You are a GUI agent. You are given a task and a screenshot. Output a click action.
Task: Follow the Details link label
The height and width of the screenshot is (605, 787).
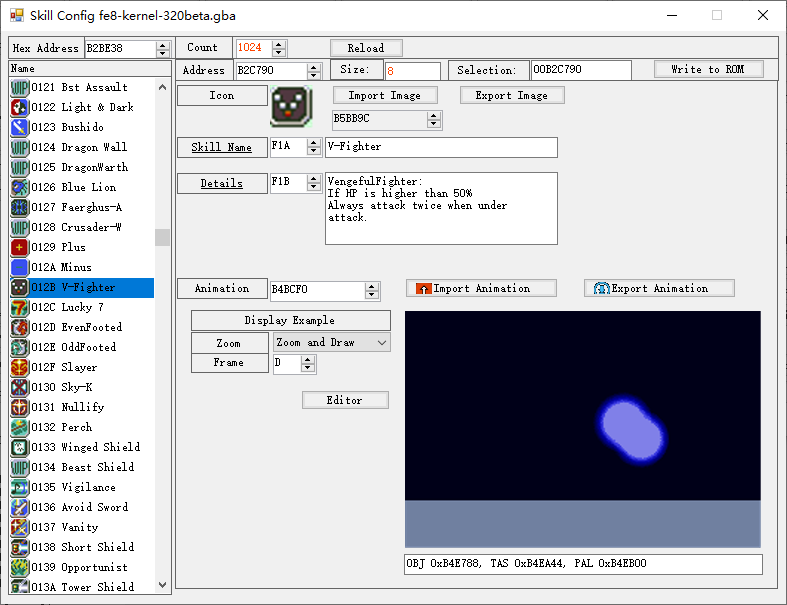click(x=221, y=184)
